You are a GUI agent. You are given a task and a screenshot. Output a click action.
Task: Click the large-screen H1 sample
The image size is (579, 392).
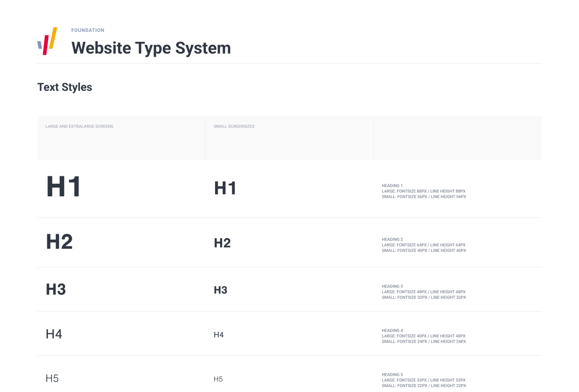pos(64,186)
